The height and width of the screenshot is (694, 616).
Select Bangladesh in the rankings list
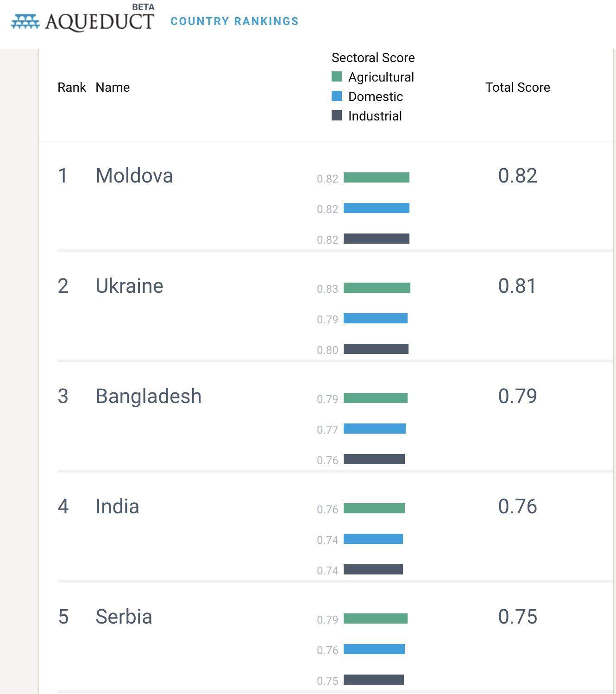149,396
